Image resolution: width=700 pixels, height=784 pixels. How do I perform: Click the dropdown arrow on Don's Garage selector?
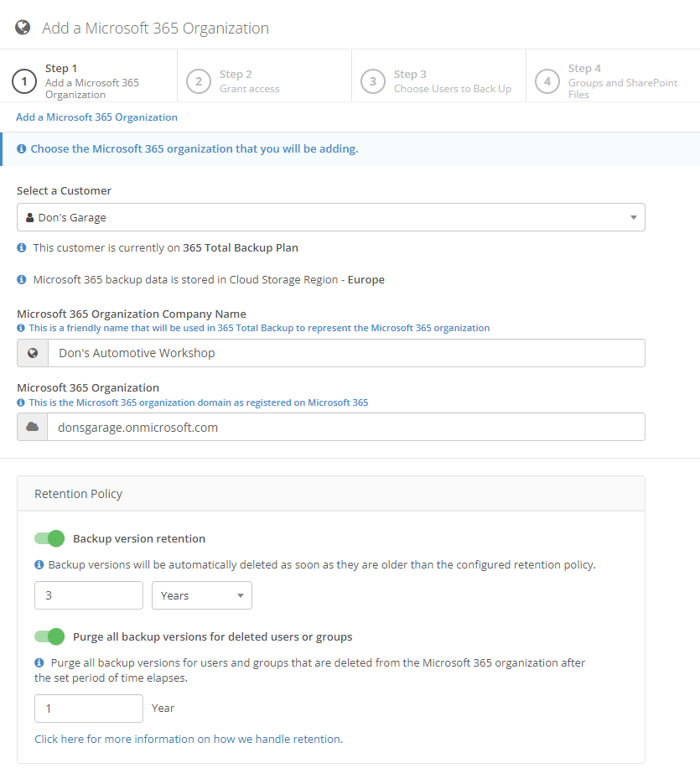(634, 217)
